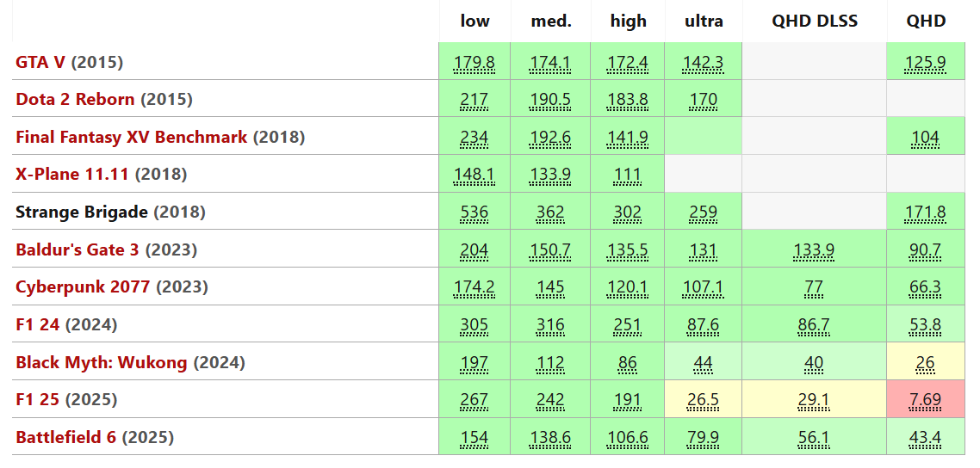Click X-Plane low value 148.1

475,175
